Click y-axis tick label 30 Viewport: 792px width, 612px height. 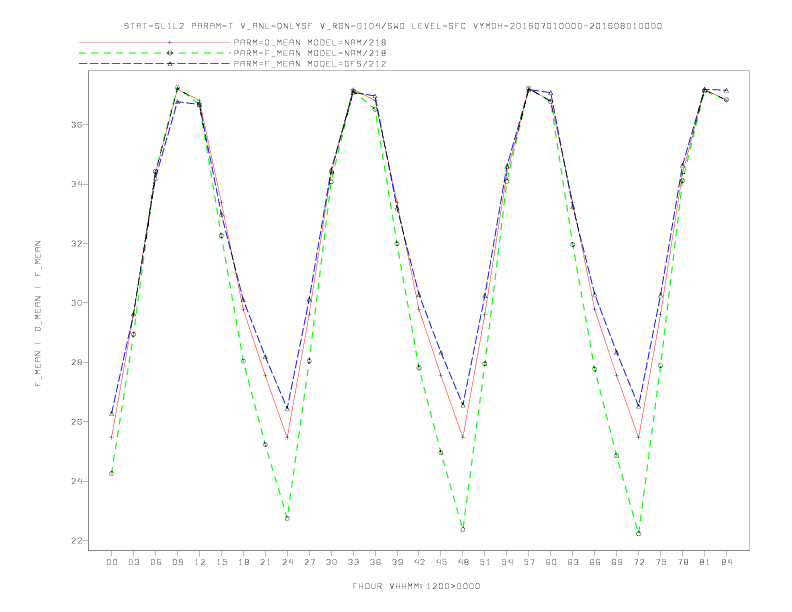(x=77, y=303)
